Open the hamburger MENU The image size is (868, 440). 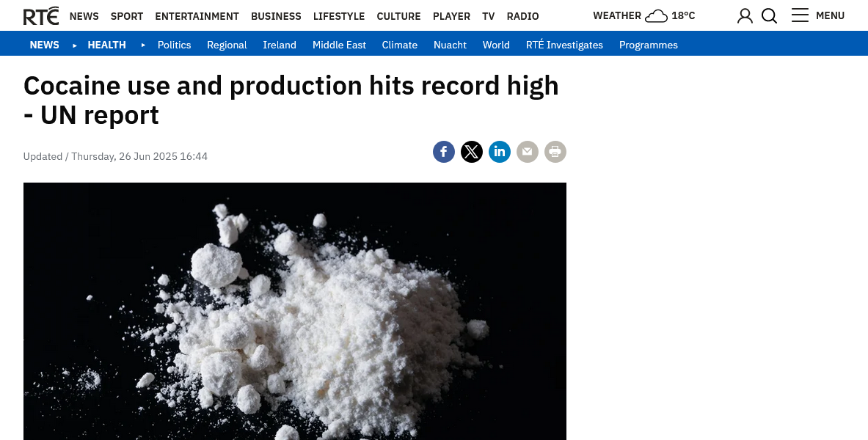pos(817,15)
